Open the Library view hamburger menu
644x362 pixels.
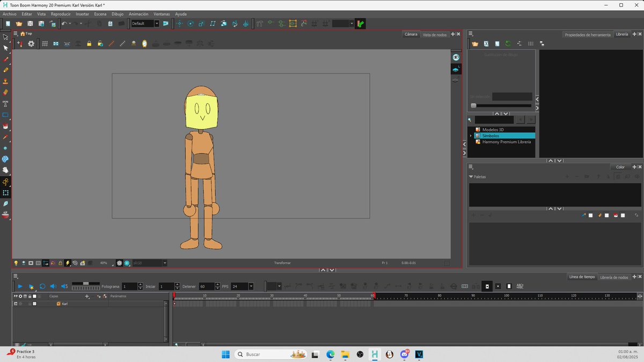coord(471,34)
